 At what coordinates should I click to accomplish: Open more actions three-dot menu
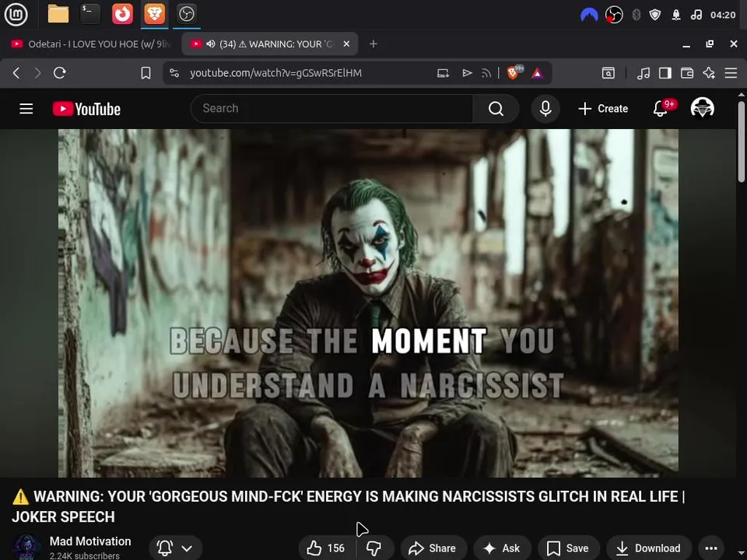711,548
